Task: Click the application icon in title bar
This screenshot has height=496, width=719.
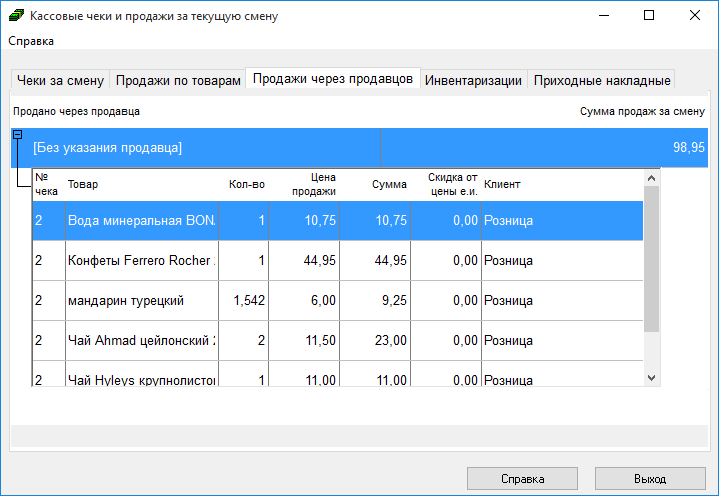Action: (x=17, y=16)
